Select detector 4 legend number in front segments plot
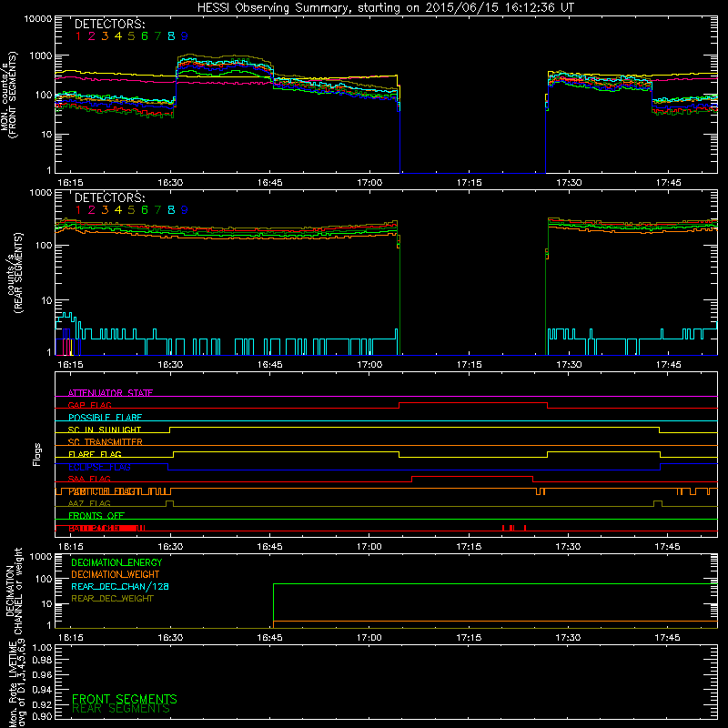 tap(118, 36)
